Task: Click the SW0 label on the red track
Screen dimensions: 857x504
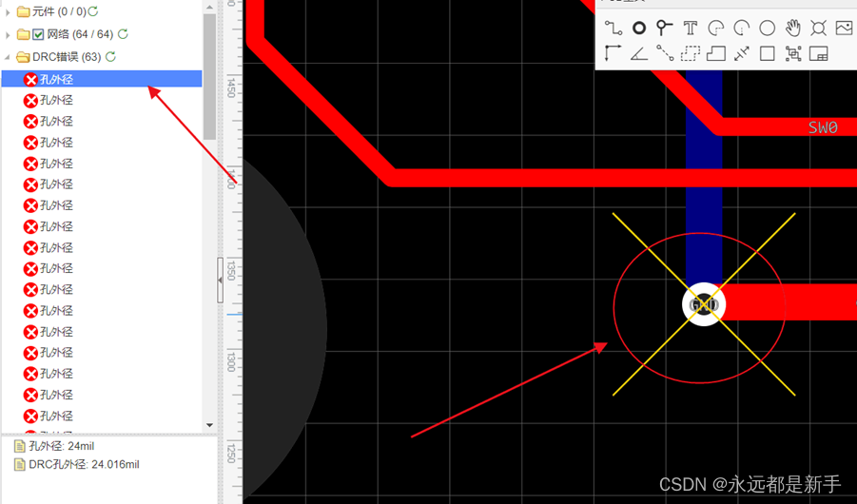Action: point(823,127)
